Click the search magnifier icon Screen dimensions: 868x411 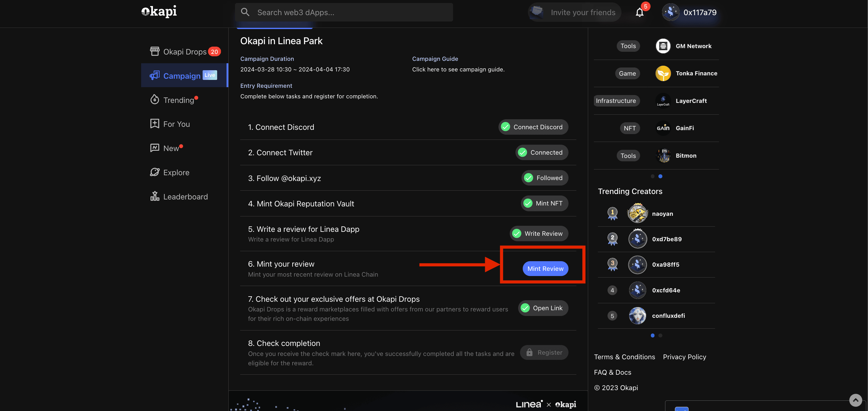pyautogui.click(x=245, y=12)
